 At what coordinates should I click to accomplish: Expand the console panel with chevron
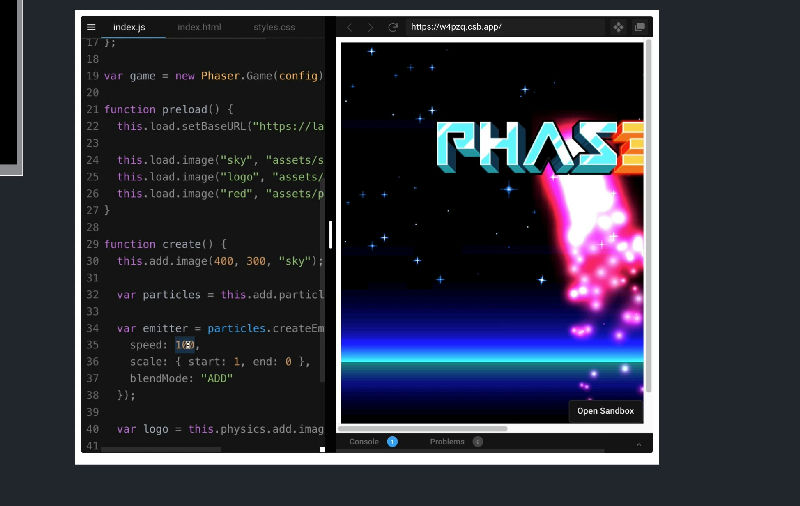pos(639,444)
